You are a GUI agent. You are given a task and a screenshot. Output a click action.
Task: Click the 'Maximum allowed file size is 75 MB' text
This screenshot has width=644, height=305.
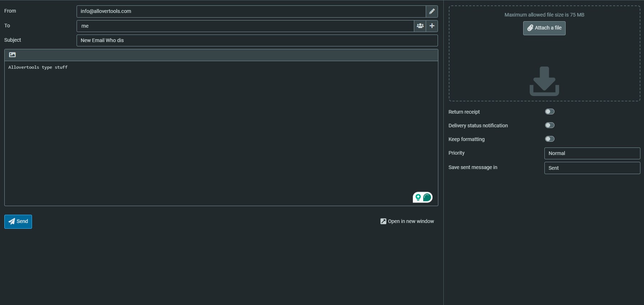[x=544, y=15]
